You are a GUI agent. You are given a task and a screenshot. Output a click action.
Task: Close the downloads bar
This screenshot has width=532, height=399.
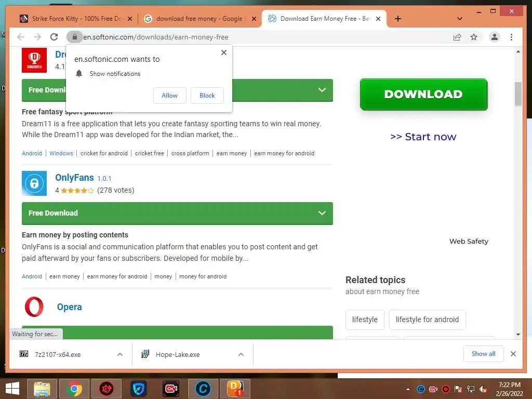click(x=513, y=354)
